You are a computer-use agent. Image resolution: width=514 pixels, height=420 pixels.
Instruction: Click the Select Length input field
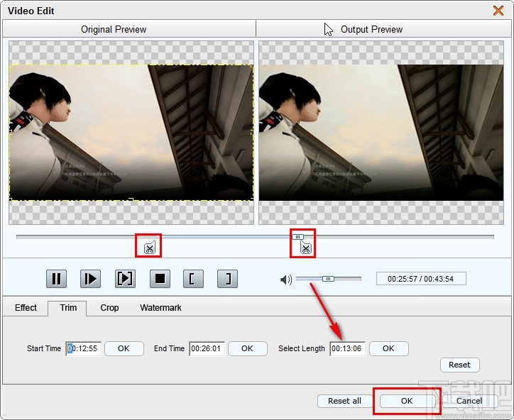[348, 348]
